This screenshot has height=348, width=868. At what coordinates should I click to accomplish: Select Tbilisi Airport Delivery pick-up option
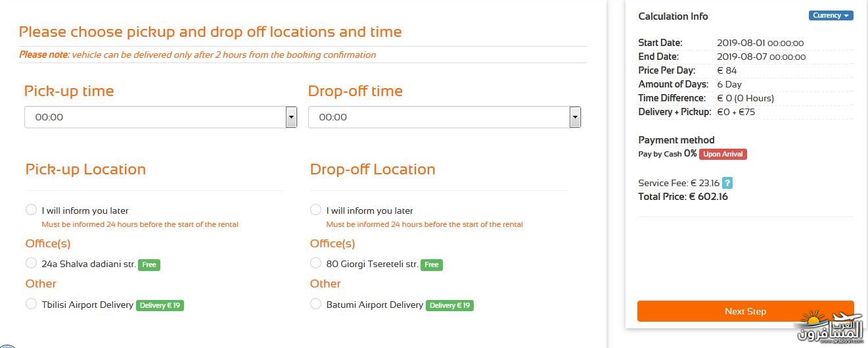(31, 304)
